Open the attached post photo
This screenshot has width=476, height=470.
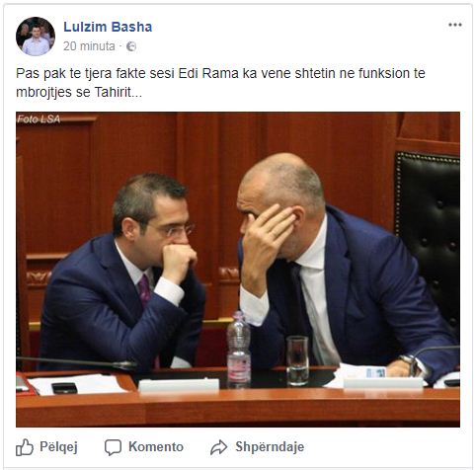point(238,270)
